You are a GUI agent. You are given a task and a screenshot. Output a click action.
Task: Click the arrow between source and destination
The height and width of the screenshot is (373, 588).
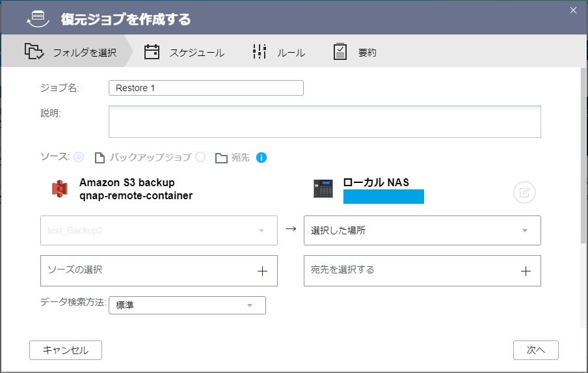point(291,228)
